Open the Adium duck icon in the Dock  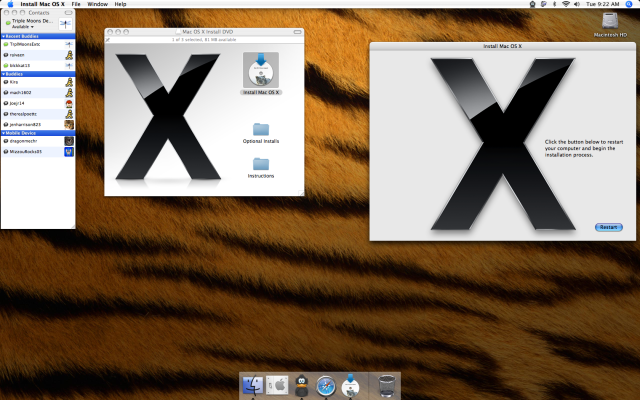pyautogui.click(x=301, y=385)
